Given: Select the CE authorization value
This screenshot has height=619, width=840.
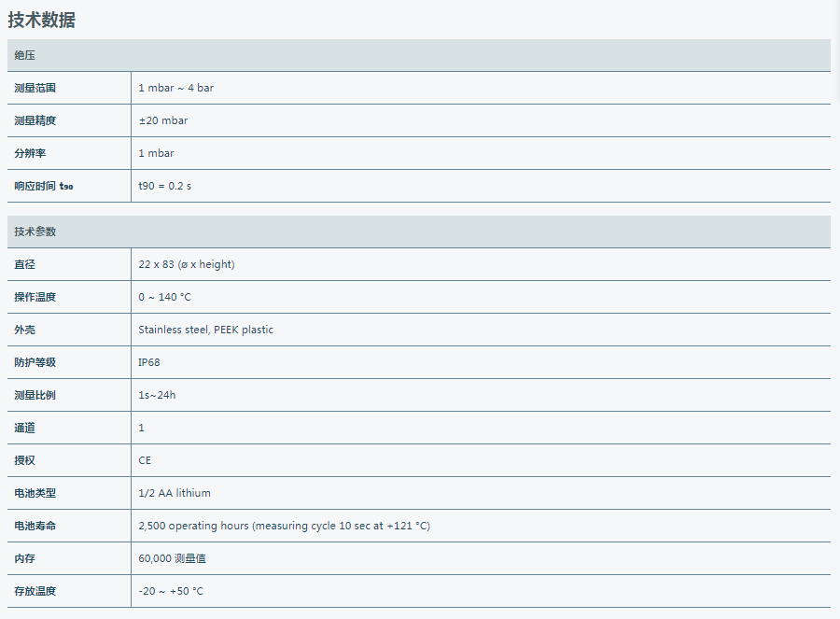Looking at the screenshot, I should coord(145,460).
